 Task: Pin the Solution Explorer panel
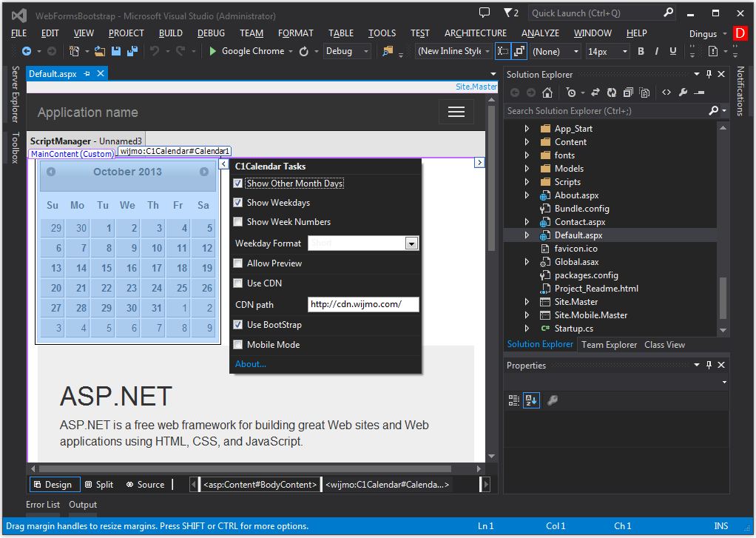pos(709,74)
